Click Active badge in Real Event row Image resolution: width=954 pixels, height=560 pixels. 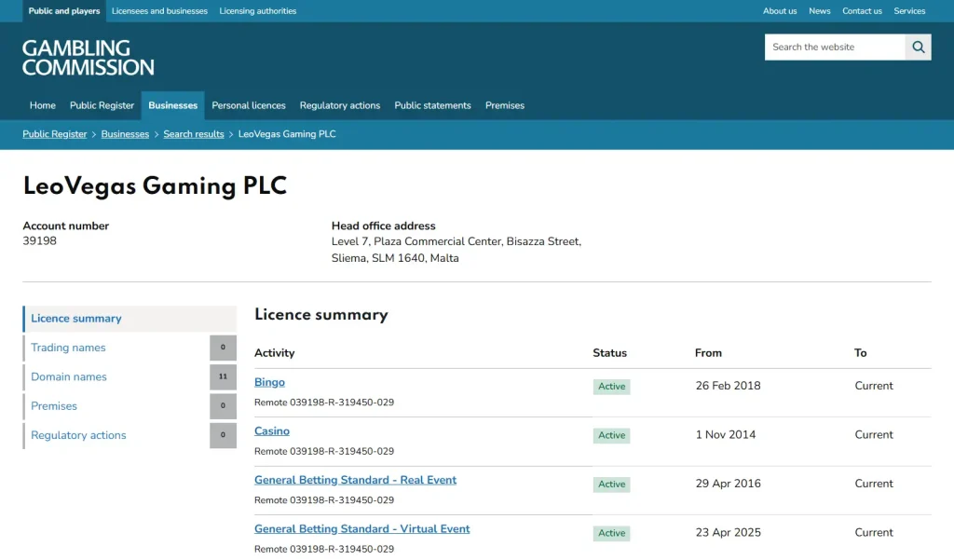(611, 484)
